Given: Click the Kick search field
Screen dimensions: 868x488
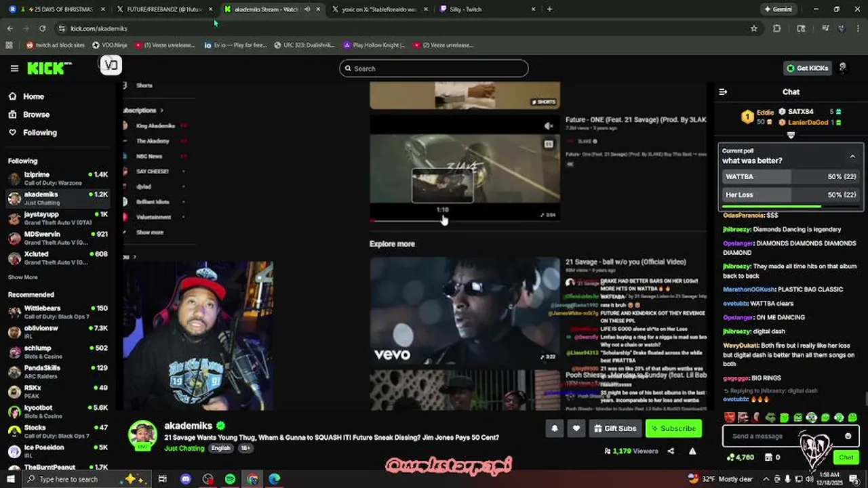Looking at the screenshot, I should [434, 68].
